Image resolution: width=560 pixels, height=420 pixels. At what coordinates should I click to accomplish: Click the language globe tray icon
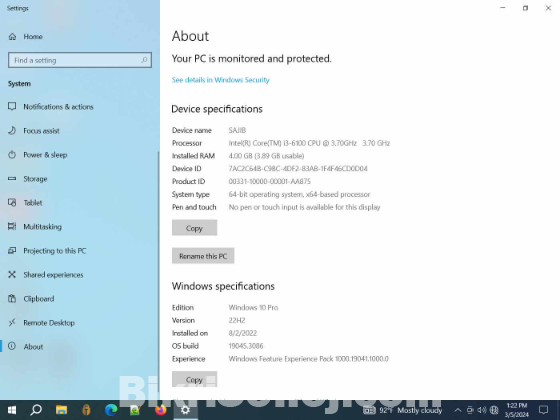pos(494,410)
